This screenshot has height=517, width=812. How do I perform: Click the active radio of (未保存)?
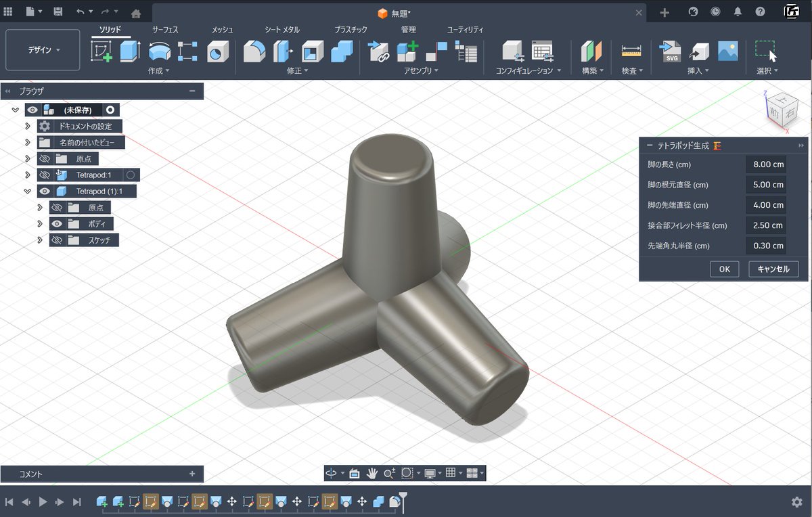point(110,110)
